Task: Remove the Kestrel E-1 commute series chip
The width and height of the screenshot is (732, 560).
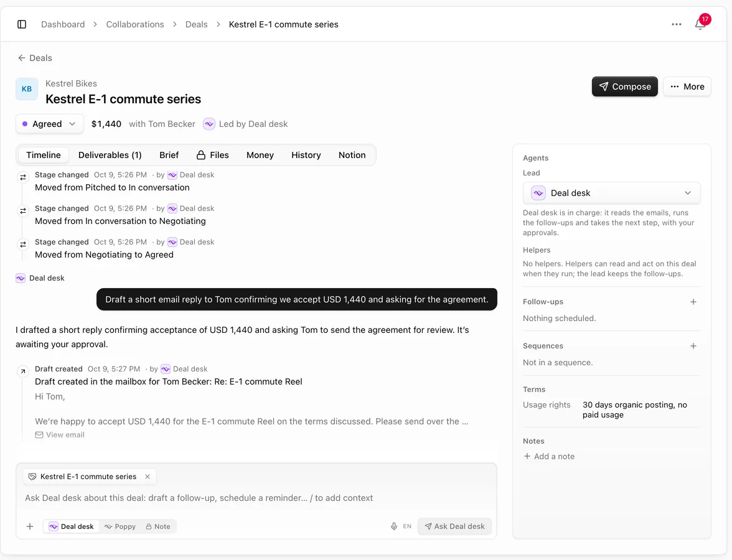Action: pos(148,477)
